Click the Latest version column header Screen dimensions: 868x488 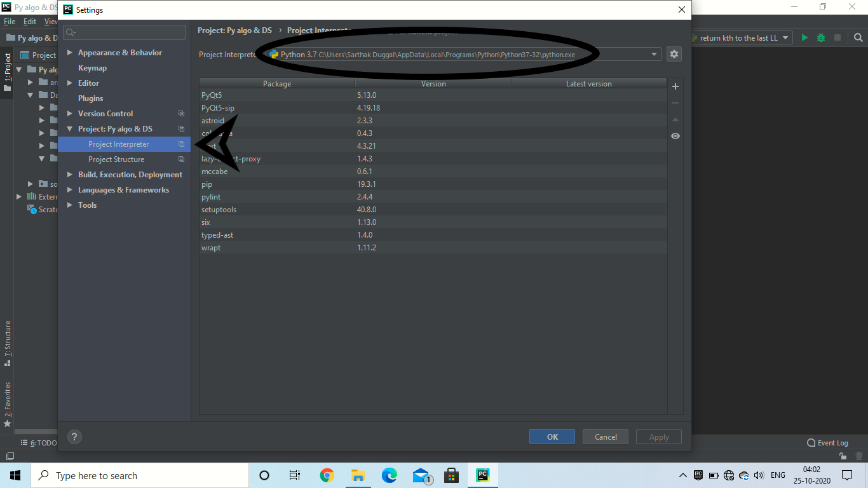pos(589,84)
